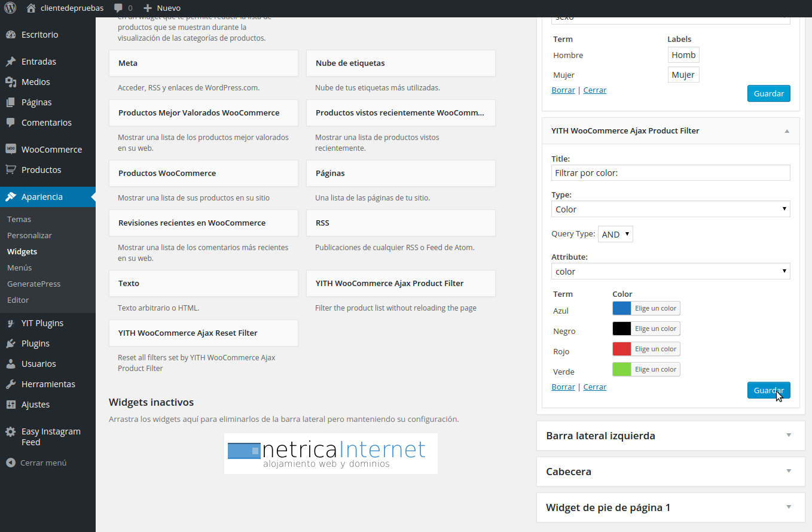Collapse the YITH Ajax Product Filter widget

[x=787, y=131]
